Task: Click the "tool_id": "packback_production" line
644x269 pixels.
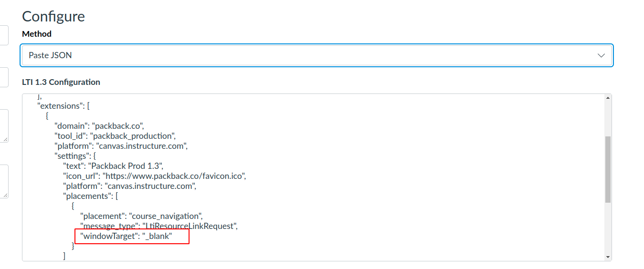Action: 115,136
